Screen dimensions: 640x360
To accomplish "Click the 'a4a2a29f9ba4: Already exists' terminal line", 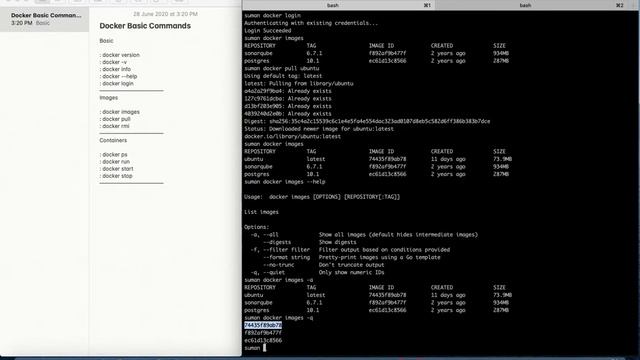I will [288, 91].
